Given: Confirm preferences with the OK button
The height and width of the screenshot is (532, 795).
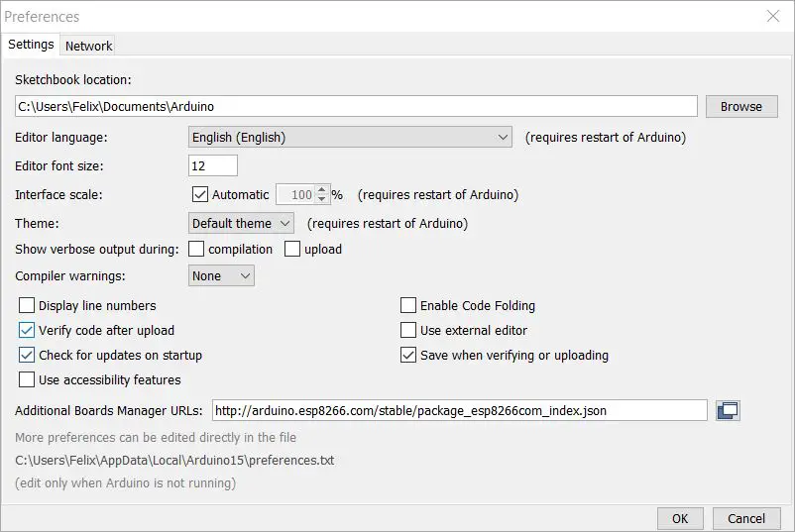Looking at the screenshot, I should (x=680, y=519).
